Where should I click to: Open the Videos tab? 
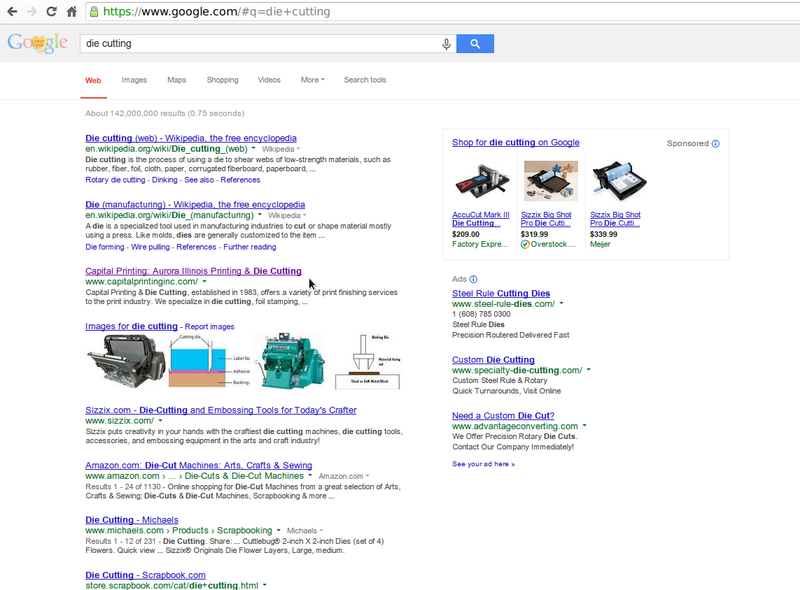[269, 80]
